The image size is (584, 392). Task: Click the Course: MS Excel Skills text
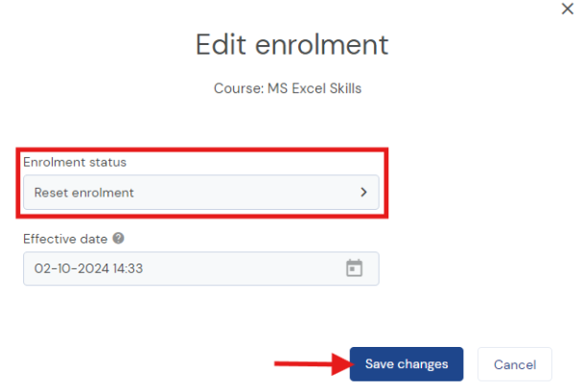point(288,88)
